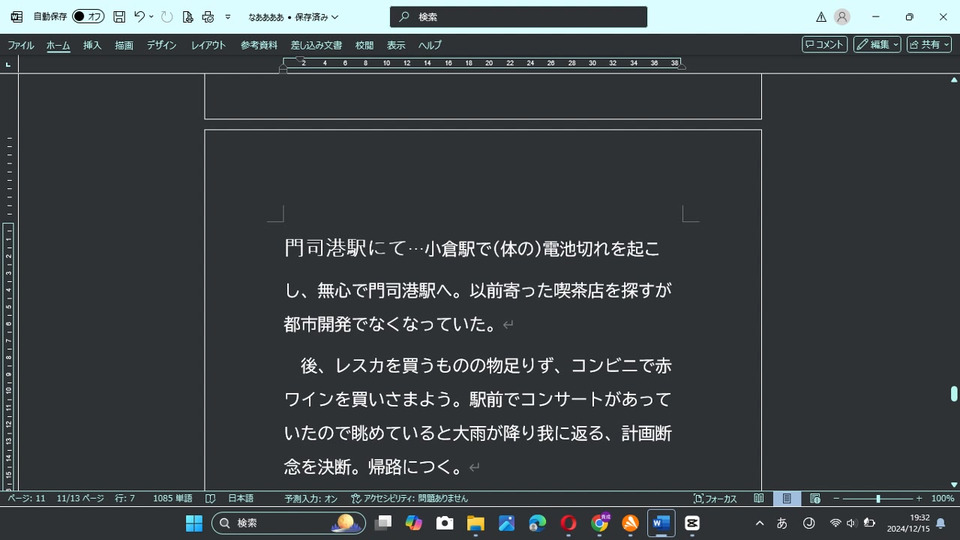Image resolution: width=960 pixels, height=540 pixels.
Task: Switch to Web Layout view icon
Action: click(x=815, y=498)
